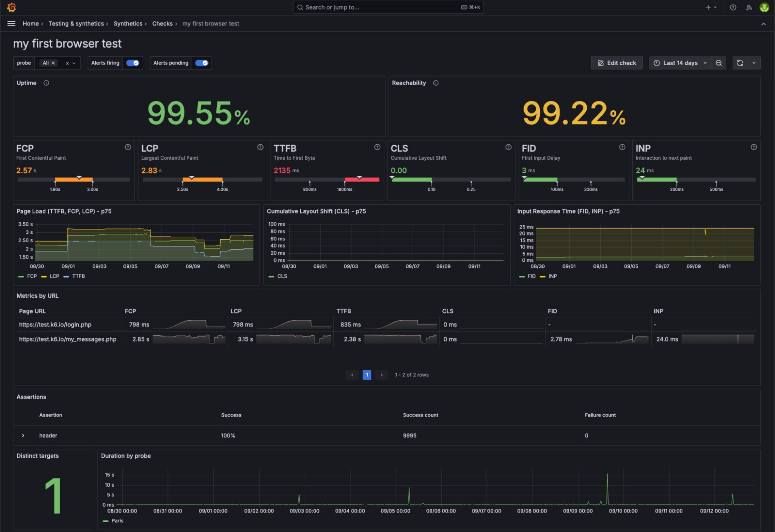Click the zoom out time range icon

click(719, 63)
